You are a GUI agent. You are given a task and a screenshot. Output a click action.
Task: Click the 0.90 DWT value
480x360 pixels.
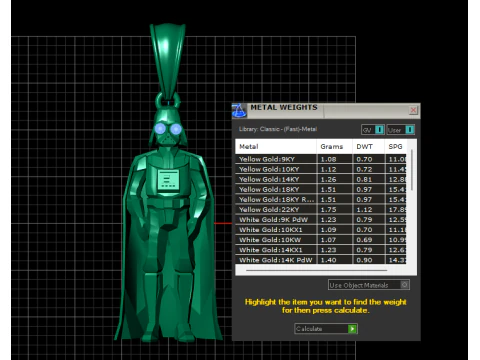click(x=364, y=260)
